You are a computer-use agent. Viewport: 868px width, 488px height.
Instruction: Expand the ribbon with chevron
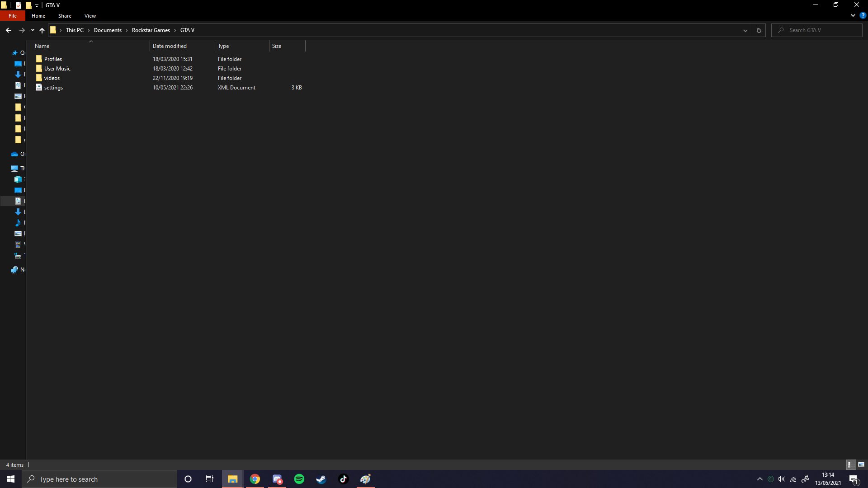click(x=853, y=15)
